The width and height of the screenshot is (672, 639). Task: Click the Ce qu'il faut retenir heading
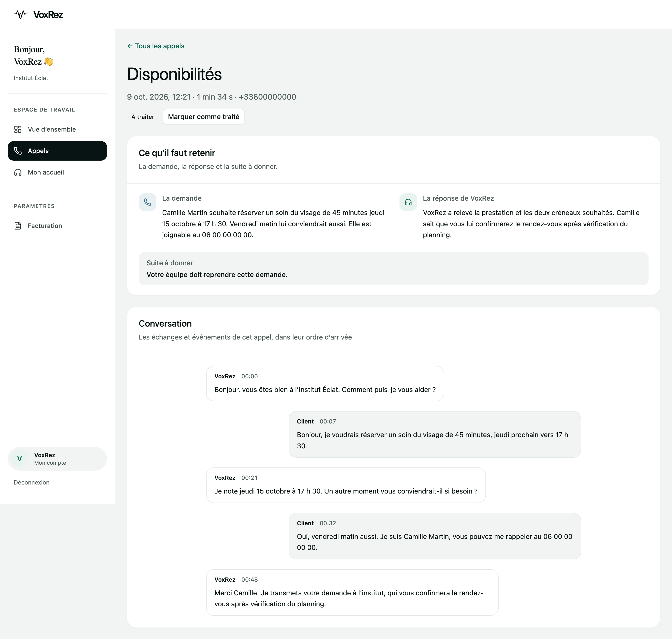pyautogui.click(x=177, y=153)
